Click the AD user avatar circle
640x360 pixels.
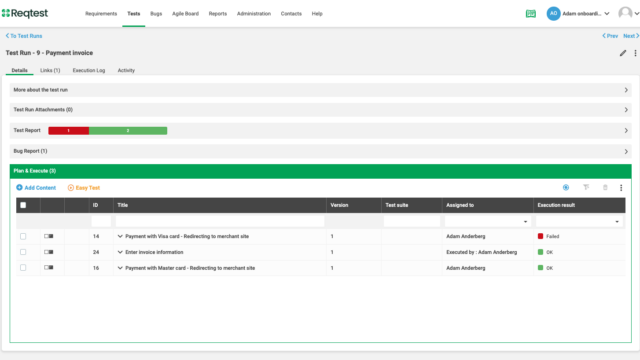coord(553,13)
